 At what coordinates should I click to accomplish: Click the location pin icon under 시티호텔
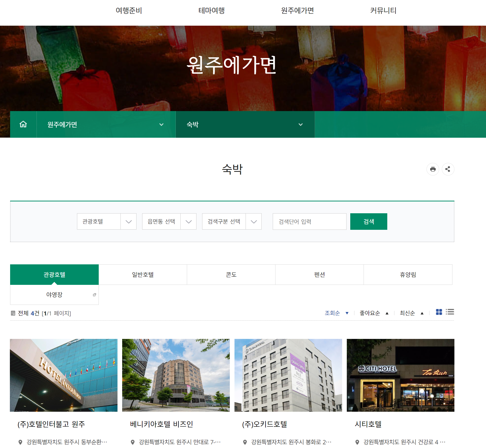click(357, 442)
